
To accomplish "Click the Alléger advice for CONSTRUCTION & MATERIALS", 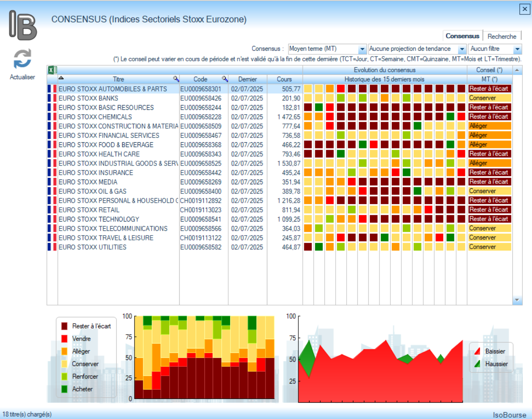I will (489, 126).
